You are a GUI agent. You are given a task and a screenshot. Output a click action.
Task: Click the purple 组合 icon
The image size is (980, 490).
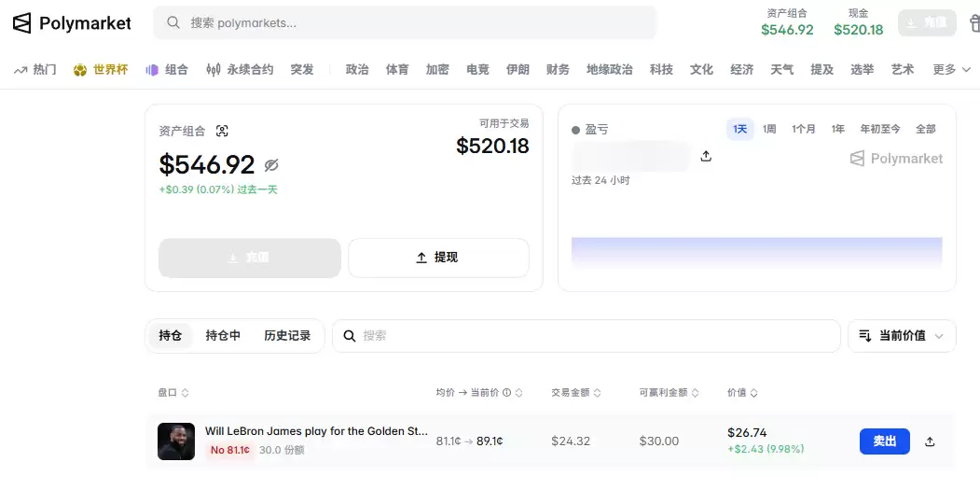click(152, 70)
